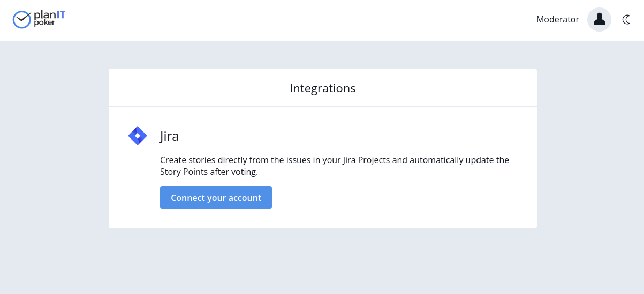Screen dimensions: 644x294
Task: Click the Jira integration title
Action: click(x=169, y=136)
